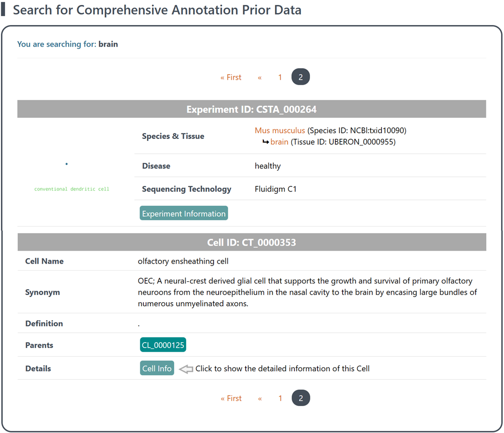The height and width of the screenshot is (433, 504).
Task: Go to « First in top pagination
Action: click(x=231, y=77)
